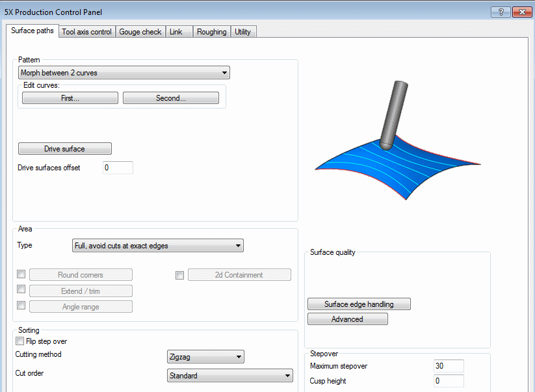Expand the Cutting method dropdown
This screenshot has height=392, width=535.
(x=205, y=357)
